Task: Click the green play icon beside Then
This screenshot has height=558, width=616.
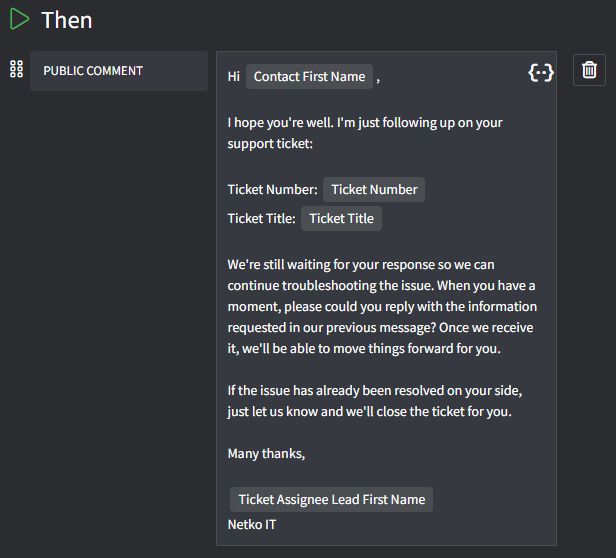Action: pyautogui.click(x=20, y=19)
